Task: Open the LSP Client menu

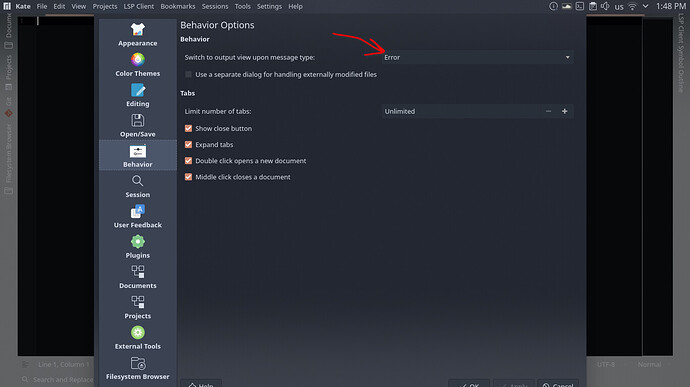Action: 139,6
